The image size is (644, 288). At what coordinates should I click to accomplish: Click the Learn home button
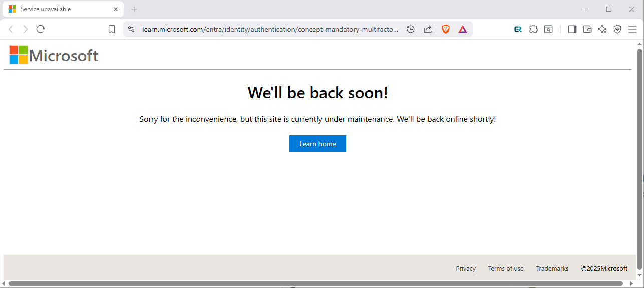317,144
